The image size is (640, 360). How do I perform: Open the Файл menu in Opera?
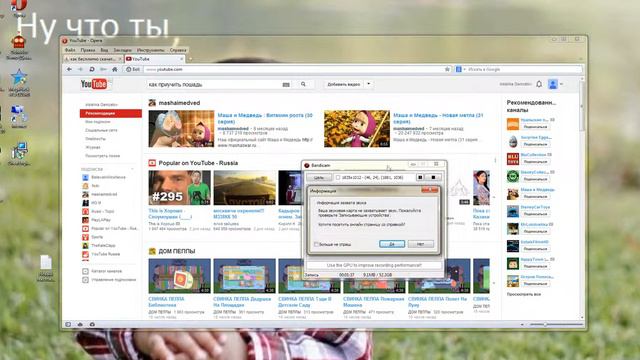[70, 50]
